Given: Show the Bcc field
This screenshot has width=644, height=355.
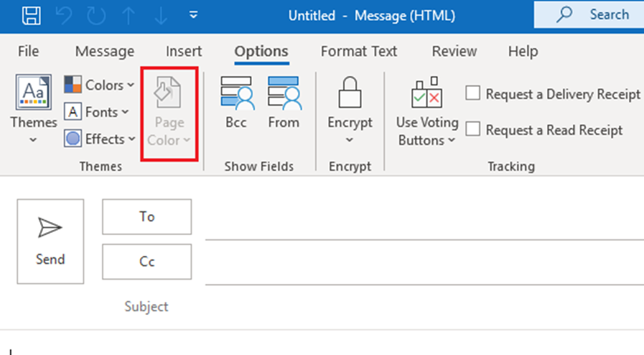Looking at the screenshot, I should (236, 103).
